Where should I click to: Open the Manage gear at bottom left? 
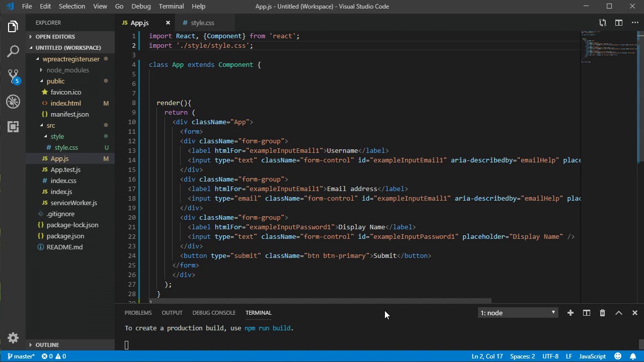tap(13, 338)
